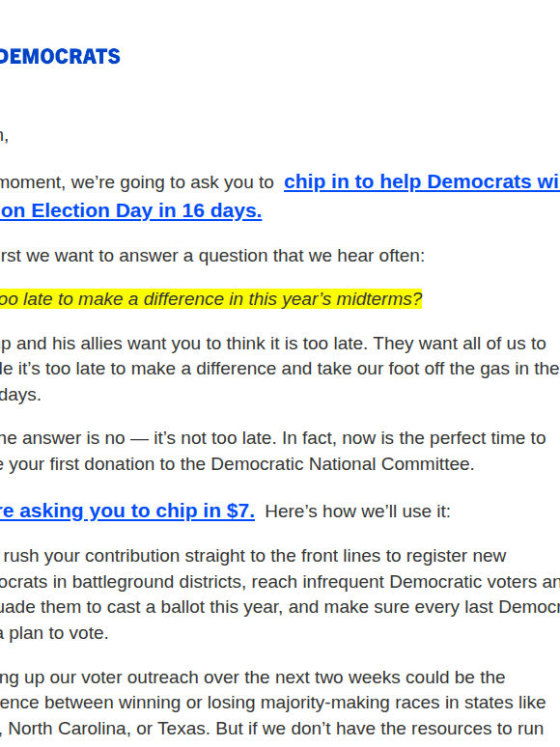
Task: Click the 'North Carolina, or Texas' line
Action: point(271,729)
